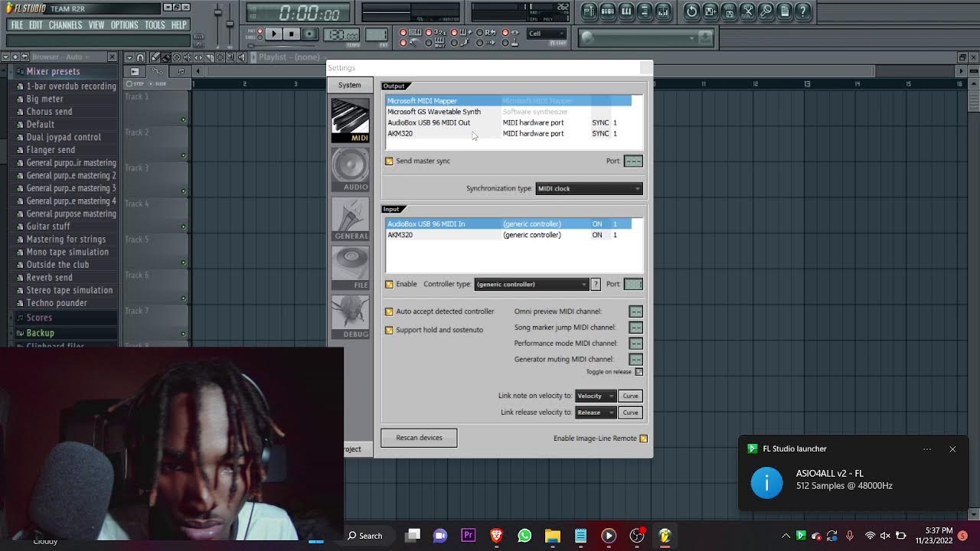This screenshot has width=980, height=551.
Task: Open Brave browser from the taskbar
Action: click(x=496, y=536)
